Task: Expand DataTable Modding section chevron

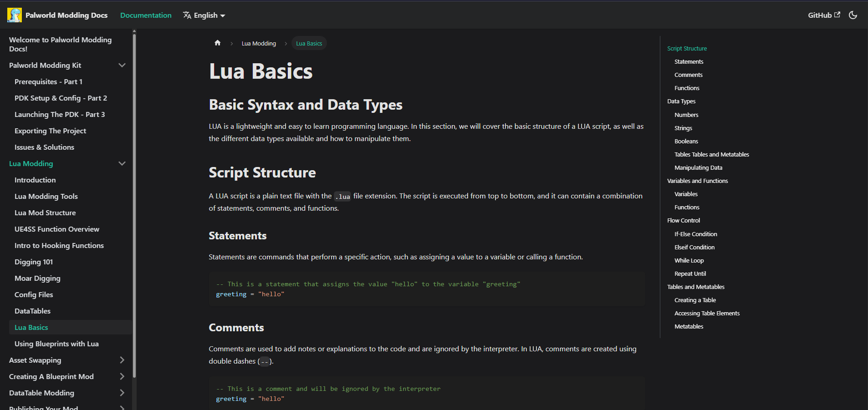Action: point(122,393)
